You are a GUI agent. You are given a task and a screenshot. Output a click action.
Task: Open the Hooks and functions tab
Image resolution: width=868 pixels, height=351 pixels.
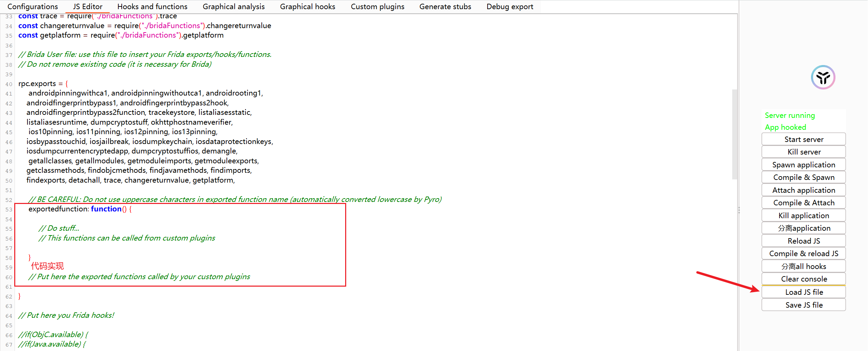152,6
